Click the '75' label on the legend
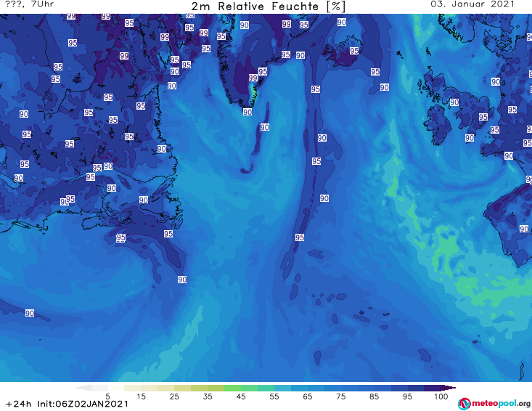Image resolution: width=532 pixels, height=411 pixels. pyautogui.click(x=341, y=396)
